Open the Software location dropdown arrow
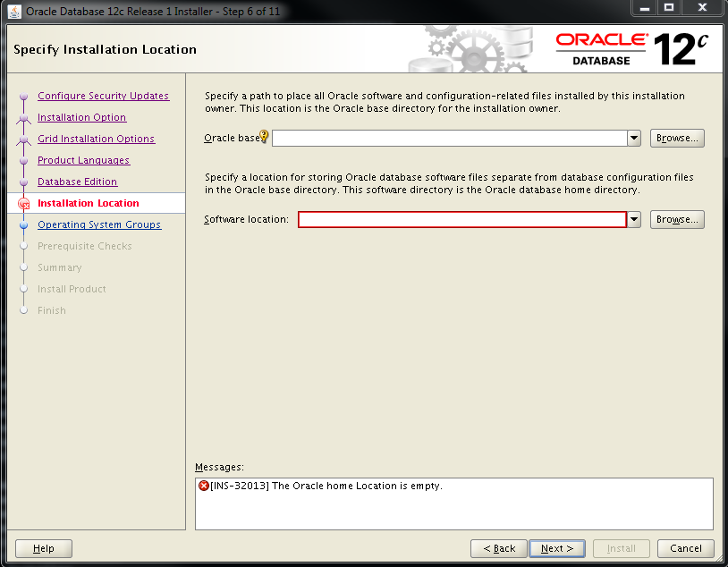The width and height of the screenshot is (728, 567). [x=634, y=219]
